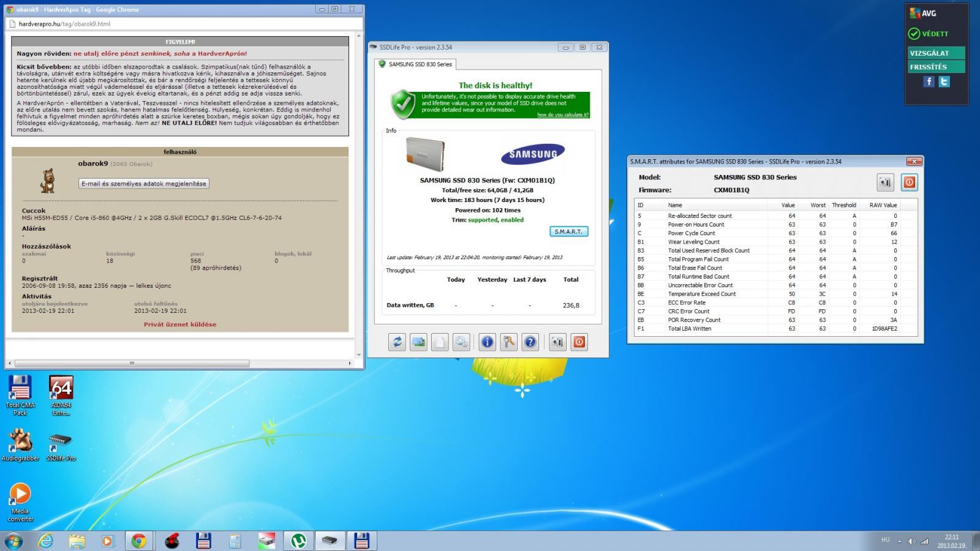Screen dimensions: 980x551
Task: Open Media converter desktop shortcut
Action: [20, 503]
